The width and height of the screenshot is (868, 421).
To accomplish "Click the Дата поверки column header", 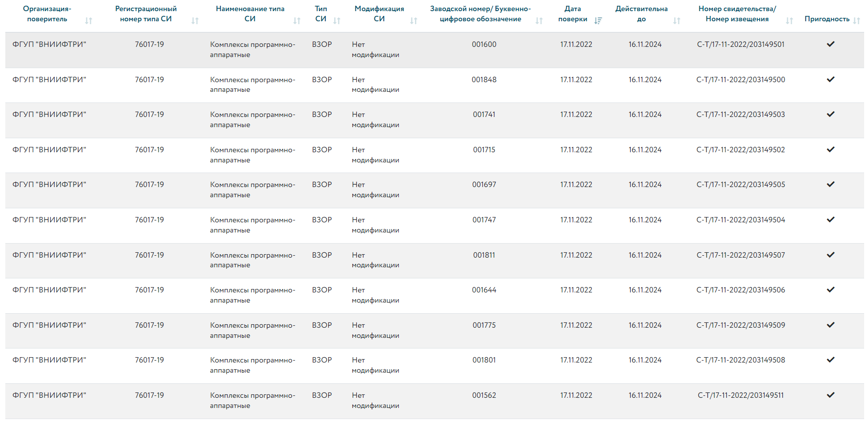I will pyautogui.click(x=573, y=14).
